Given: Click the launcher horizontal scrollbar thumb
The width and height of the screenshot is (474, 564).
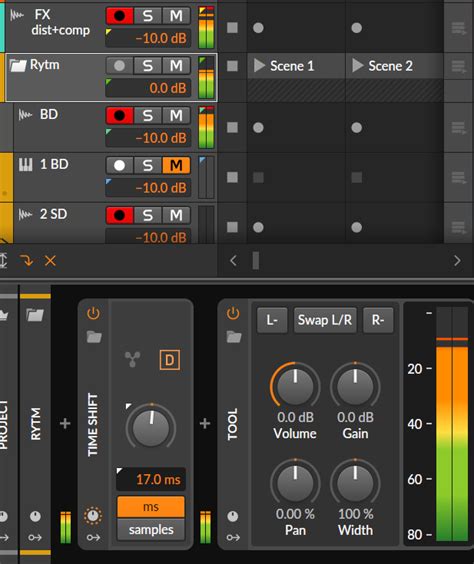Looking at the screenshot, I should click(x=256, y=260).
